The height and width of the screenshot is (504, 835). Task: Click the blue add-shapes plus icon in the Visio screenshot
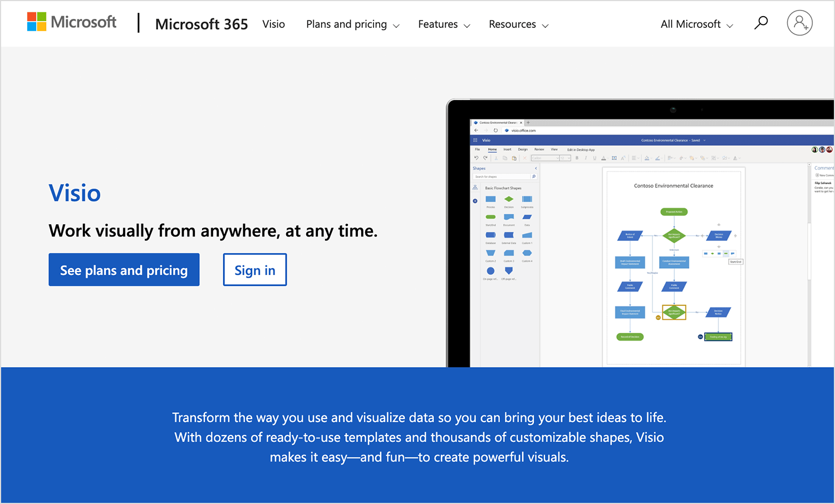click(475, 201)
